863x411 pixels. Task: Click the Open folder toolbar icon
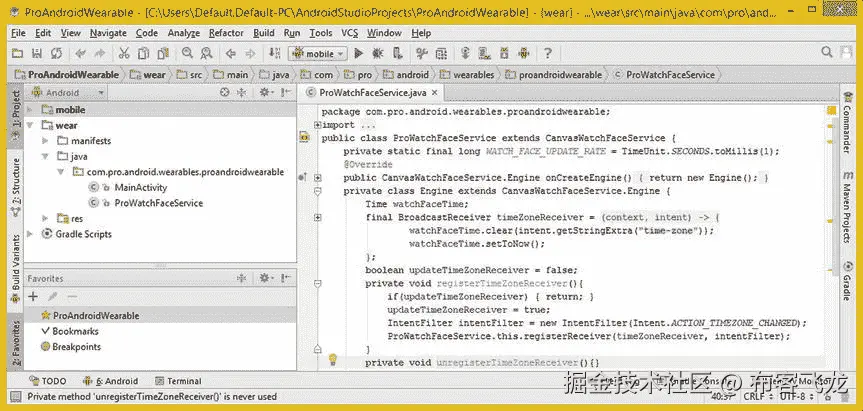coord(18,53)
